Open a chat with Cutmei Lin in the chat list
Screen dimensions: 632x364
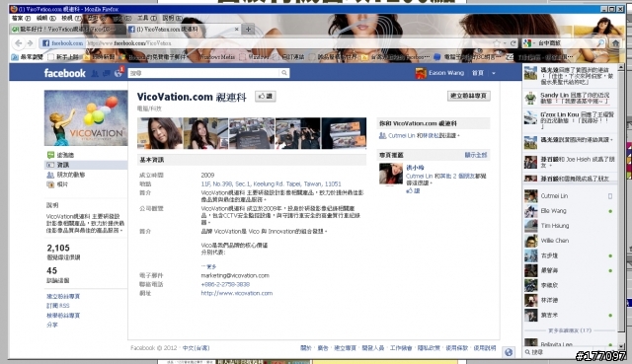[570, 196]
